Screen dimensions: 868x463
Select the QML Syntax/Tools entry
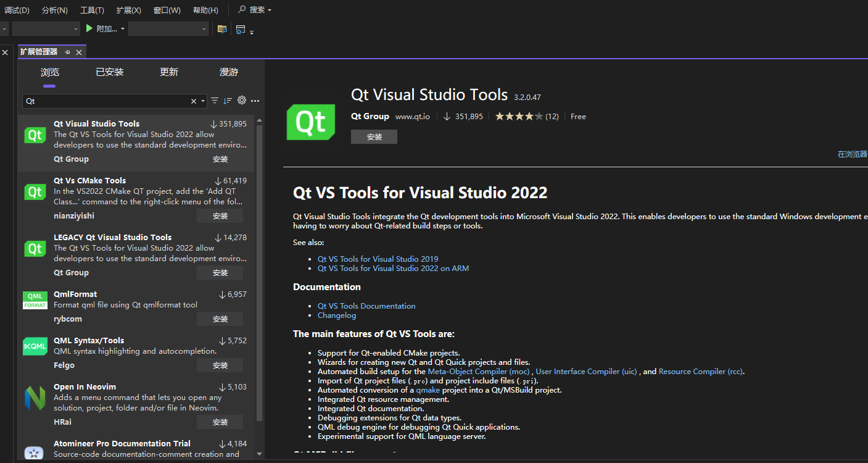click(136, 354)
